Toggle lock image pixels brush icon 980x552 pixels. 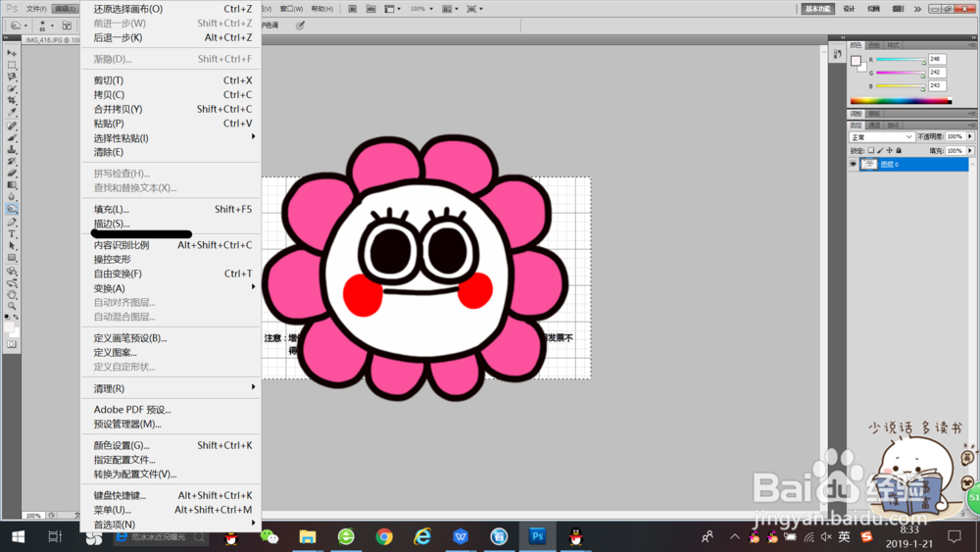coord(880,151)
